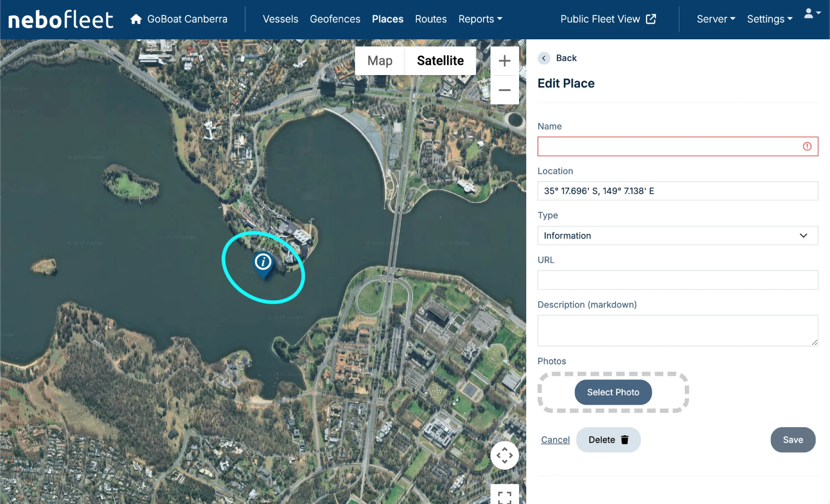Switch map to Map view

pyautogui.click(x=380, y=61)
